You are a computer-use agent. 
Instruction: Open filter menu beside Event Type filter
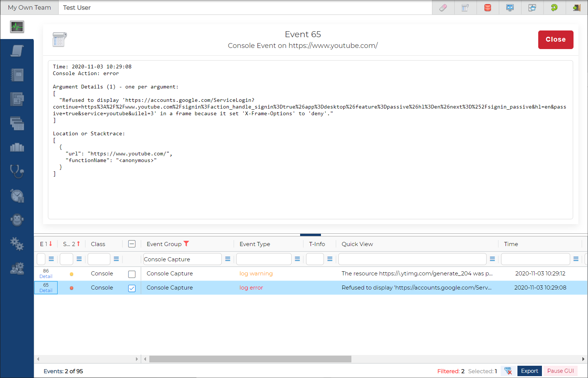tap(297, 259)
